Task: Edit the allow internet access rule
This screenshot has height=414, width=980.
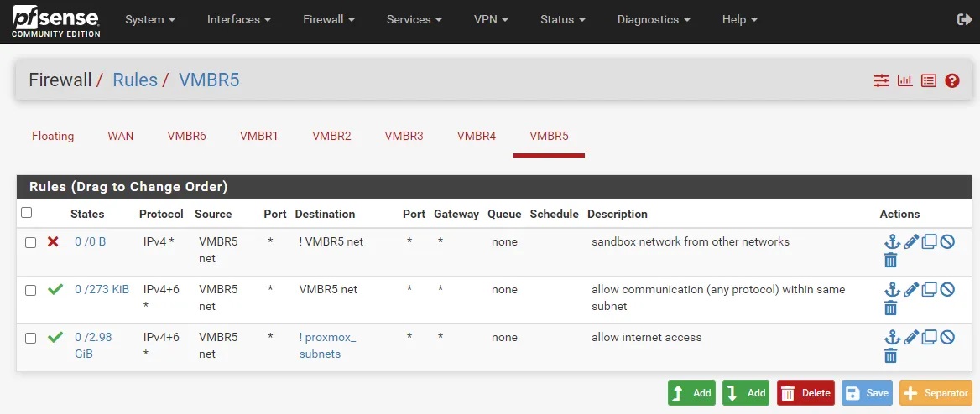Action: point(911,337)
